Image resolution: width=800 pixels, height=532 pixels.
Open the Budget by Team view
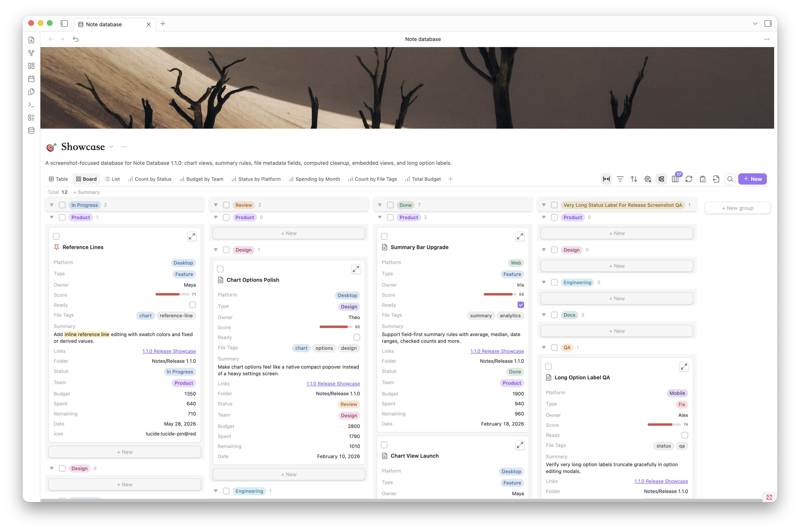[202, 179]
